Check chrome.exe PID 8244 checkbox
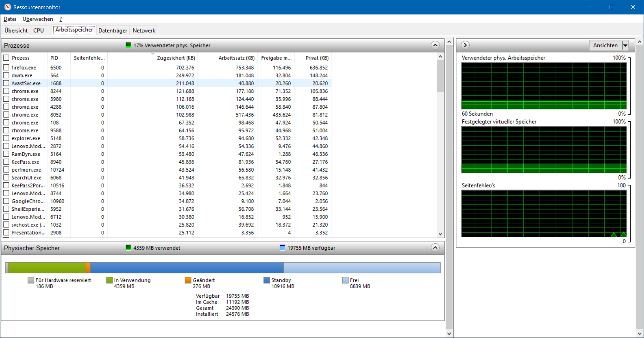The image size is (644, 338). [6, 91]
